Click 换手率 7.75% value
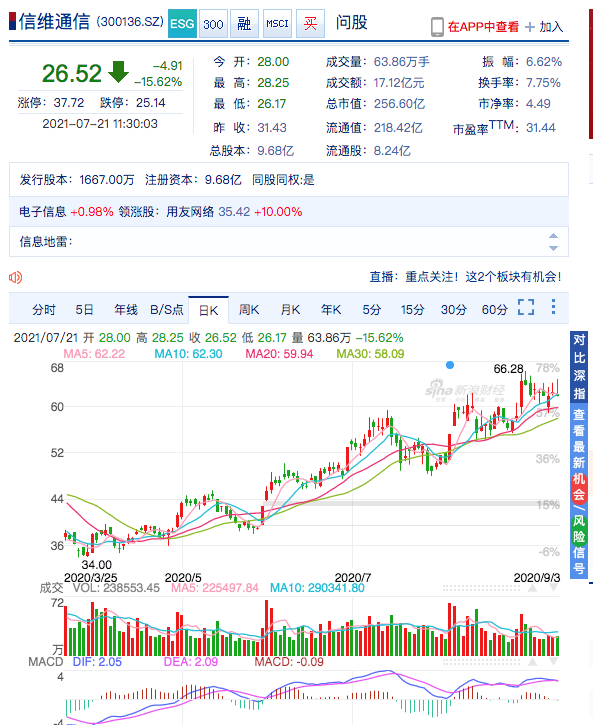The height and width of the screenshot is (725, 593). pyautogui.click(x=543, y=83)
